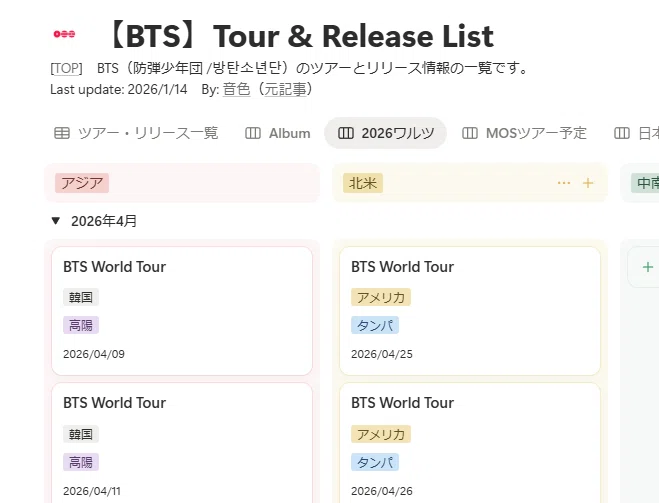Image resolution: width=659 pixels, height=503 pixels.
Task: Click board icon of 2026ワルツ tab
Action: (x=345, y=133)
